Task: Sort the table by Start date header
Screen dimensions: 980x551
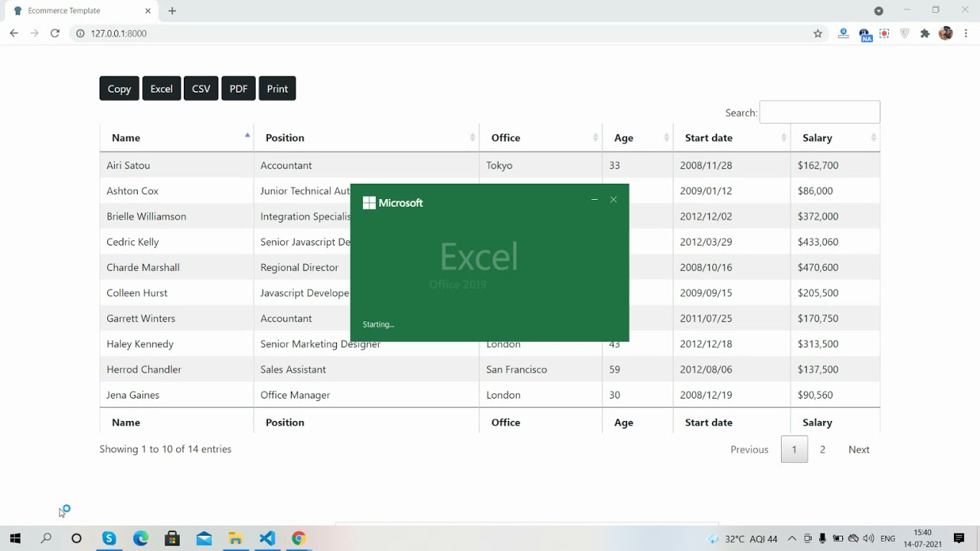Action: [x=732, y=138]
